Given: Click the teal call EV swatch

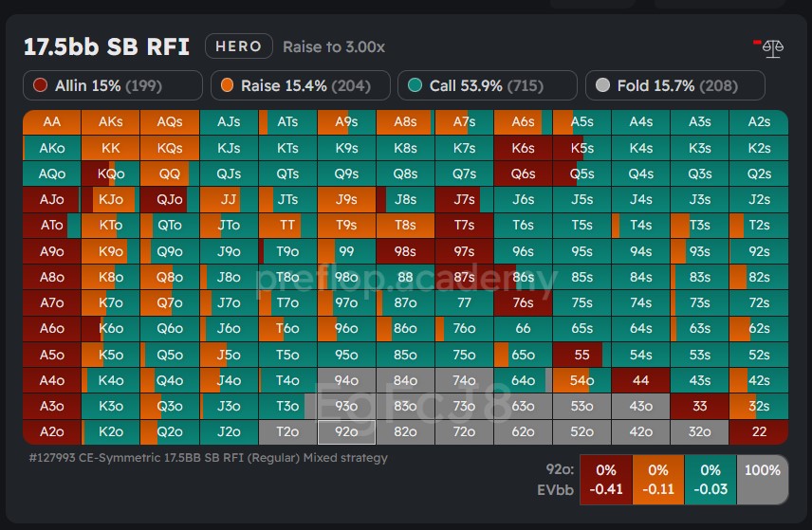Looking at the screenshot, I should 710,480.
